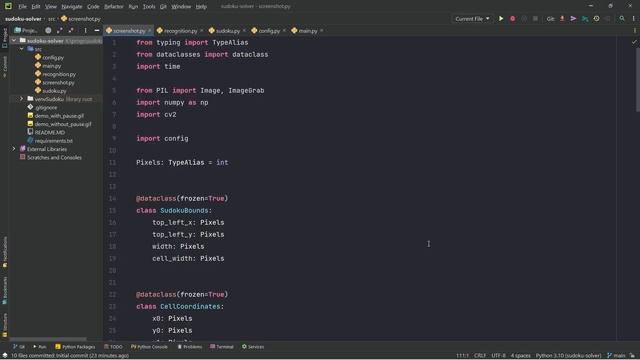This screenshot has height=360, width=640.
Task: Click the src breadcrumb in the navigation bar
Action: (x=51, y=19)
